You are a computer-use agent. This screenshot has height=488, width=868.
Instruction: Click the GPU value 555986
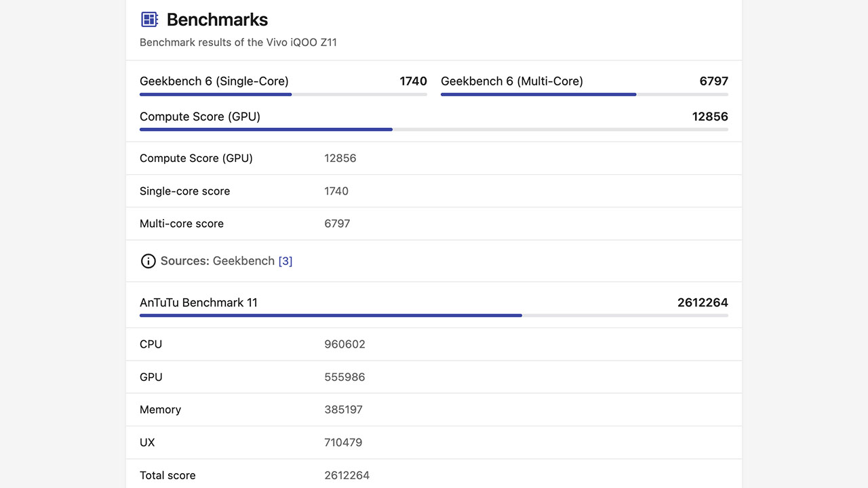[344, 377]
